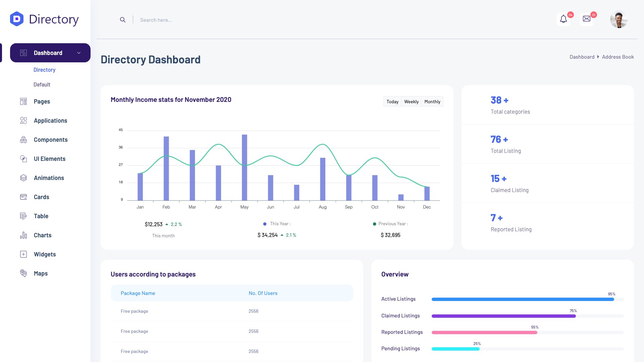
Task: Open the UI Elements section via its icon
Action: pyautogui.click(x=23, y=159)
